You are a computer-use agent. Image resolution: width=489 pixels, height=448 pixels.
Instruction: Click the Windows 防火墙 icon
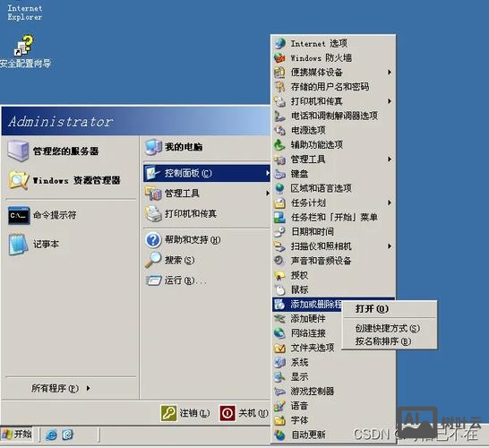[x=279, y=57]
